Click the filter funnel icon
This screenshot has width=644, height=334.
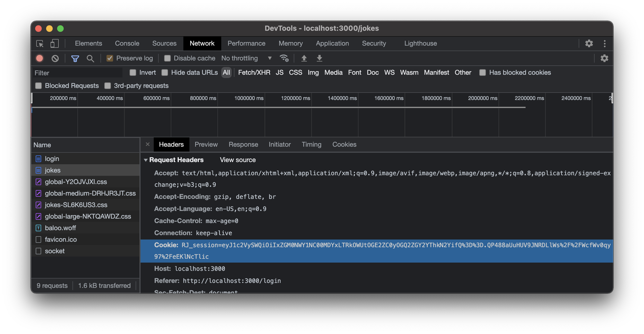(x=74, y=57)
